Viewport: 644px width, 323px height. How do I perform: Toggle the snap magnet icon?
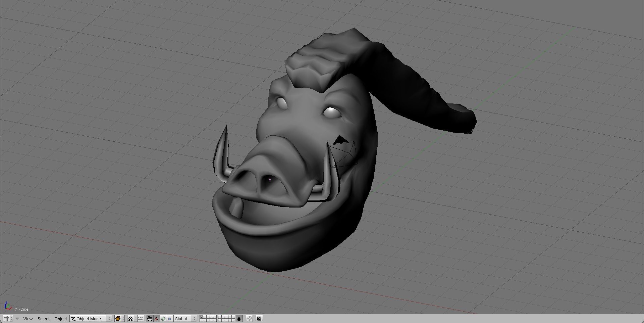(x=249, y=319)
